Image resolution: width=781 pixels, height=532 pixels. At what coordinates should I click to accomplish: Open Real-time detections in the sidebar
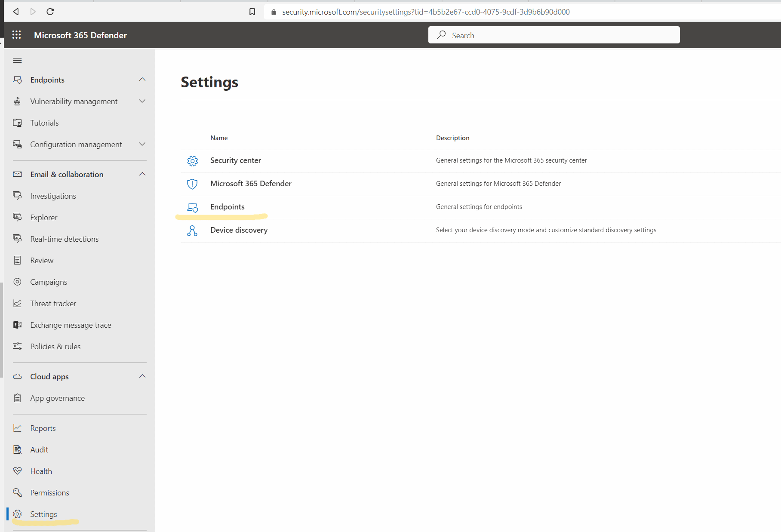(x=64, y=239)
